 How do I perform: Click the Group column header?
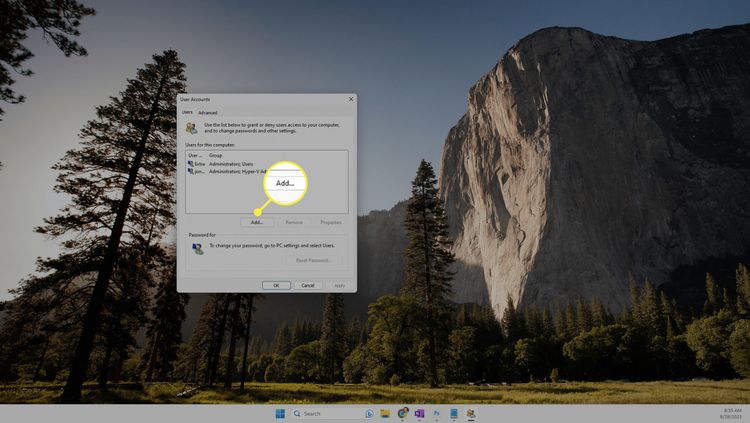coord(215,156)
